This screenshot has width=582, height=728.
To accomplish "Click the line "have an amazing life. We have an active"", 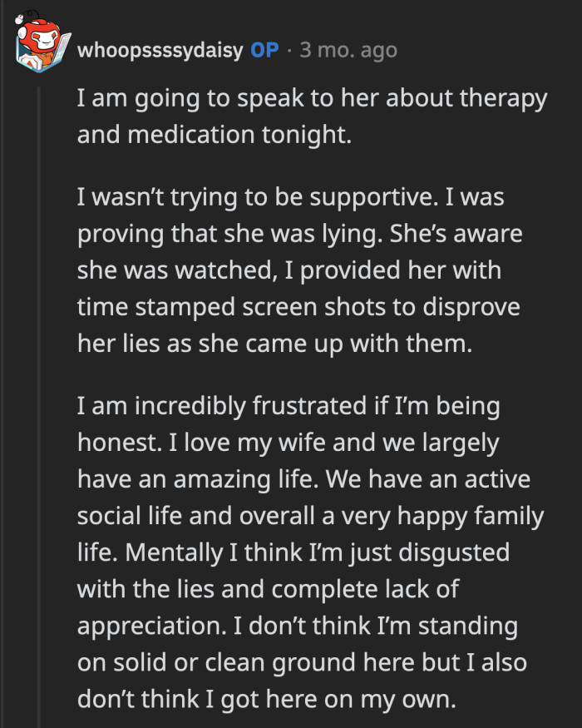I will [303, 480].
